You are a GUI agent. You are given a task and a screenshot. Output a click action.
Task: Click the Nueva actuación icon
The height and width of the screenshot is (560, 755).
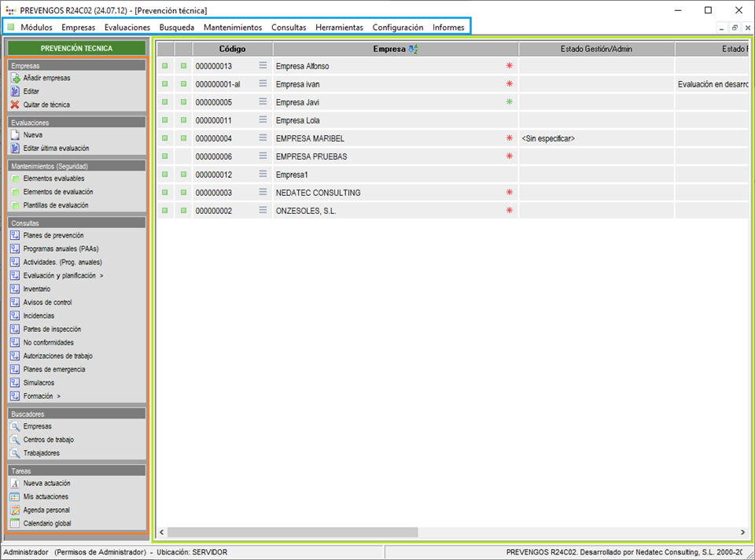click(16, 484)
